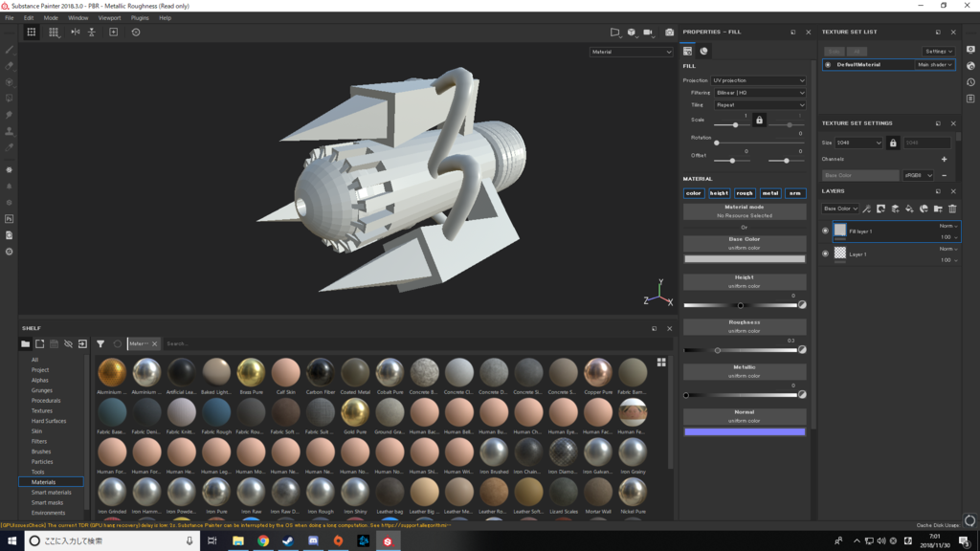Click the Roughness slider track
Viewport: 980px width, 551px height.
click(741, 350)
